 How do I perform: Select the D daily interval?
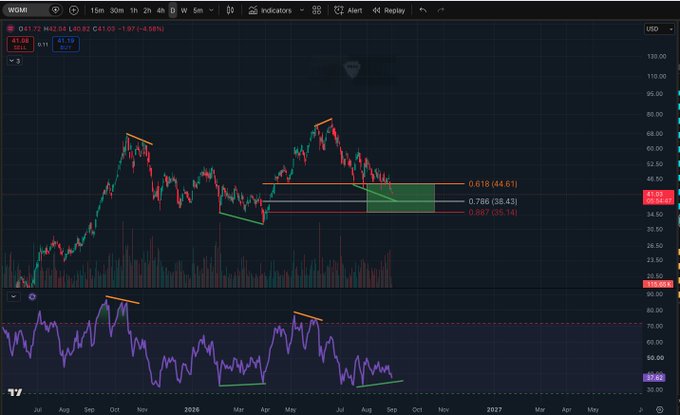point(173,10)
